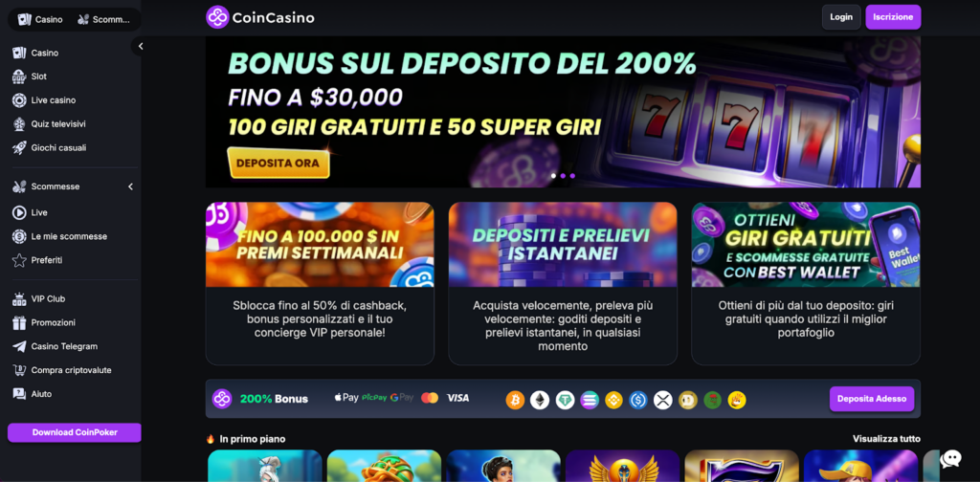The height and width of the screenshot is (482, 980).
Task: Click the Live casino chip icon
Action: point(19,99)
